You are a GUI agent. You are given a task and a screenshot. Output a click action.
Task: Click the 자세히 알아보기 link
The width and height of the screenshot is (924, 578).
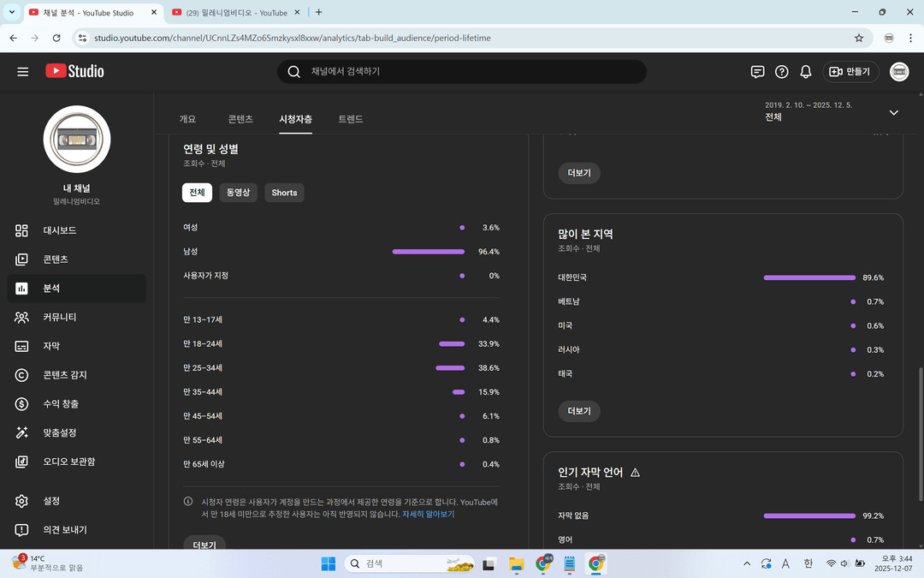pyautogui.click(x=428, y=515)
